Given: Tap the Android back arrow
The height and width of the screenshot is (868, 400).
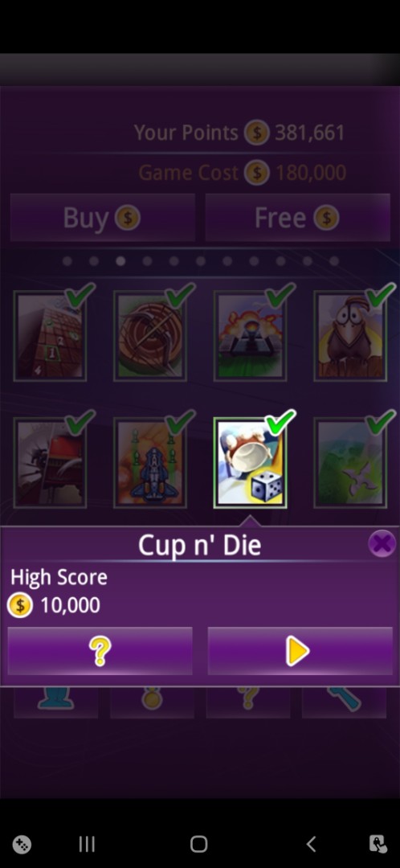Looking at the screenshot, I should [312, 844].
